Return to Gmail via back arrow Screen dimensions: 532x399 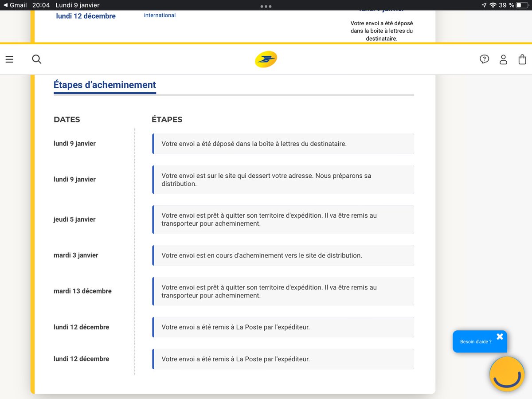pos(15,5)
